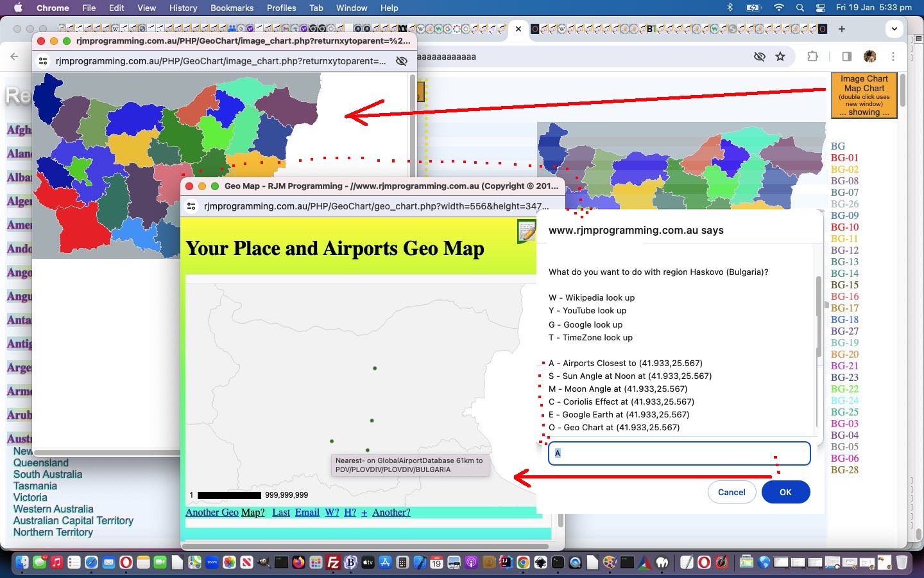Select Northern Territory in the state list

pos(53,532)
